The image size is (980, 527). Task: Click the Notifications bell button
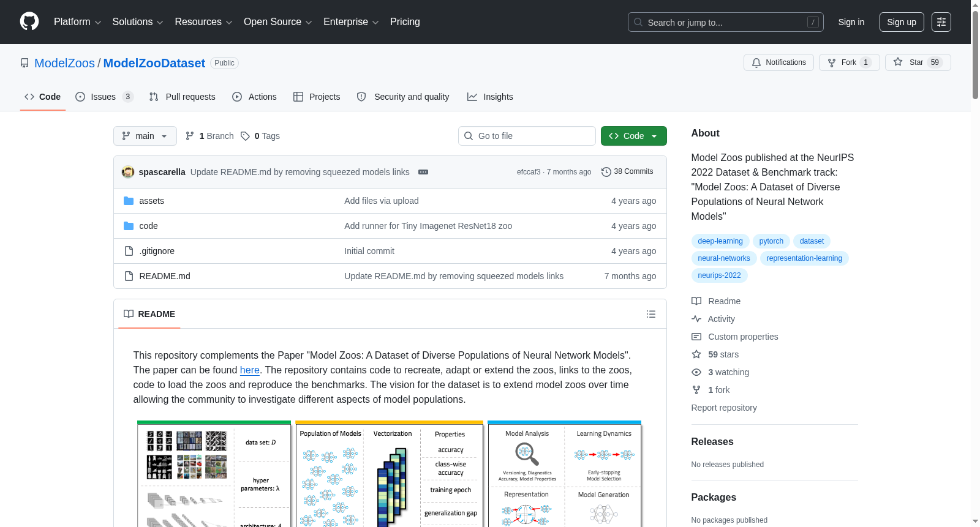[x=778, y=62]
